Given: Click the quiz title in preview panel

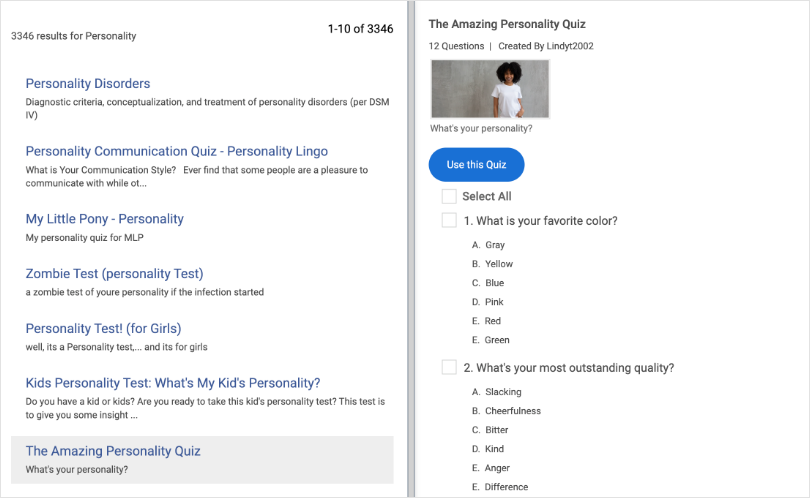Looking at the screenshot, I should 507,24.
